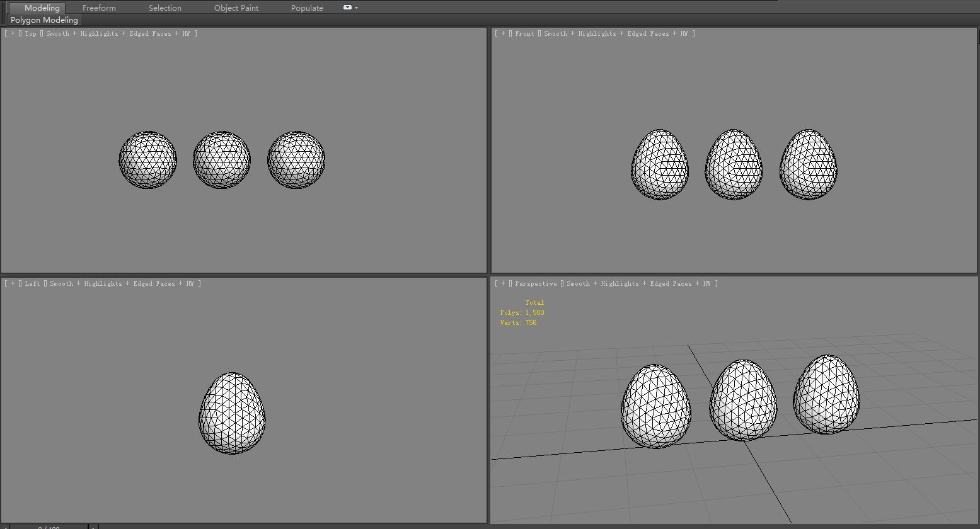Select the leftmost egg in Front viewport
The image size is (980, 529).
click(x=660, y=165)
